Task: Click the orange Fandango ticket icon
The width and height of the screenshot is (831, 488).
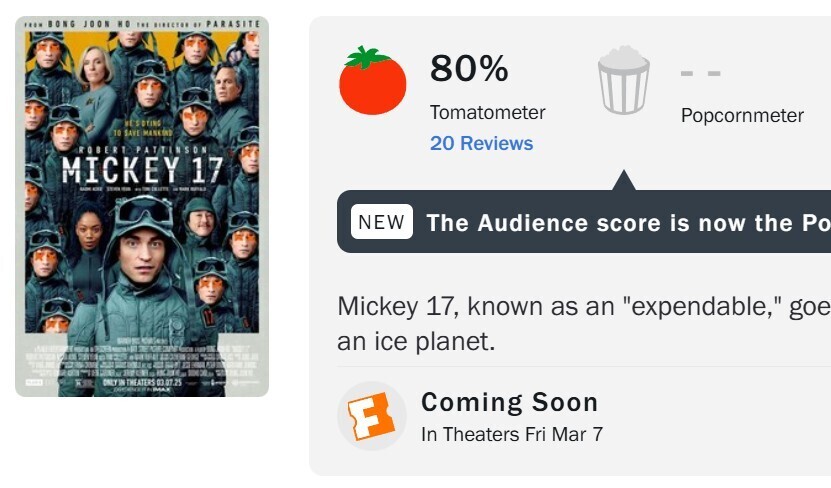Action: point(371,416)
